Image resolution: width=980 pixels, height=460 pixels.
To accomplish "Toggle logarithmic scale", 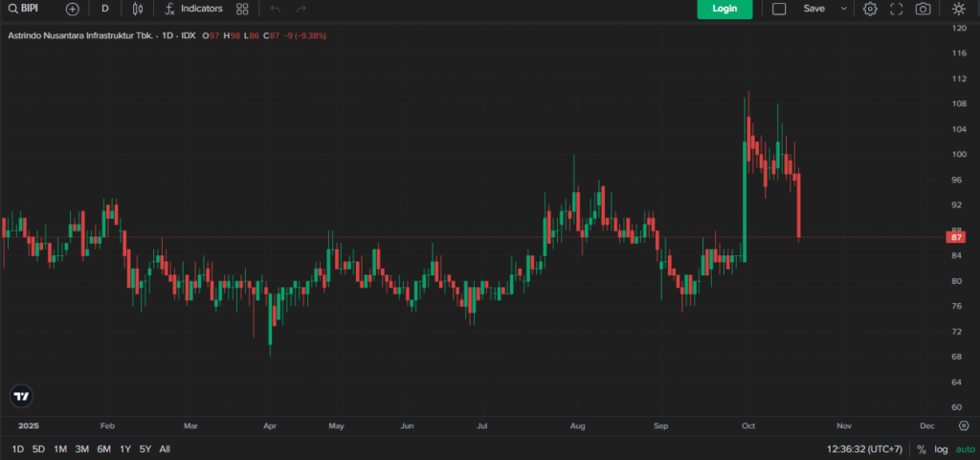I will [x=941, y=449].
